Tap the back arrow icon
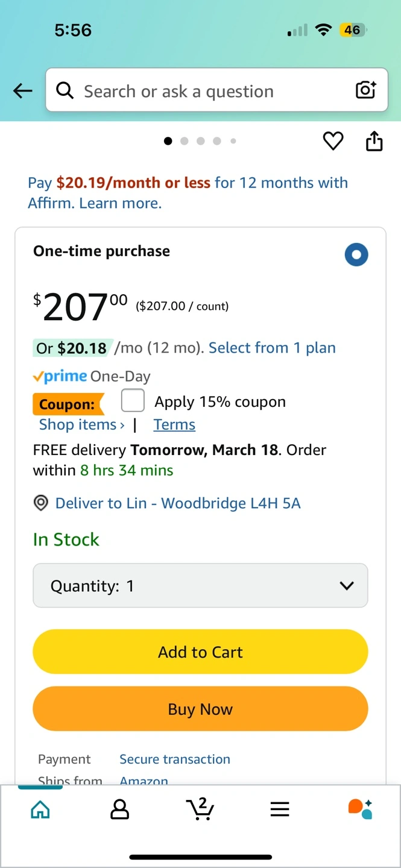This screenshot has width=401, height=868. pyautogui.click(x=23, y=91)
